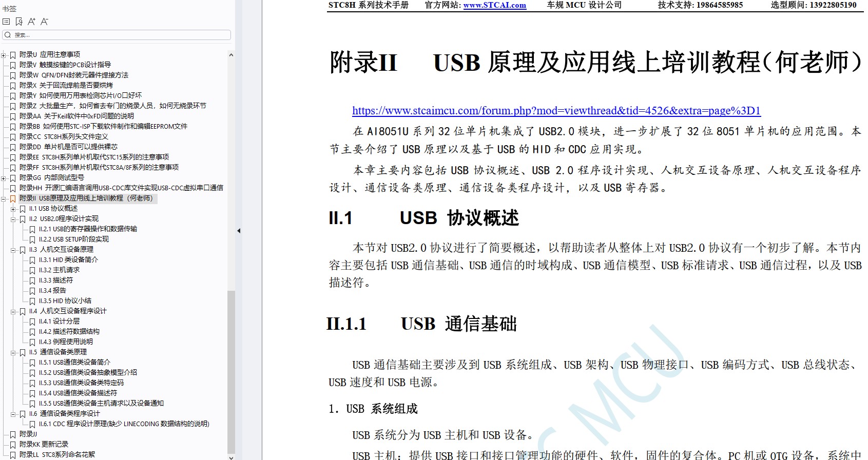Click the bookmark icon beside II.3.2 主机请求
Screen dimensions: 868x460
pos(32,270)
